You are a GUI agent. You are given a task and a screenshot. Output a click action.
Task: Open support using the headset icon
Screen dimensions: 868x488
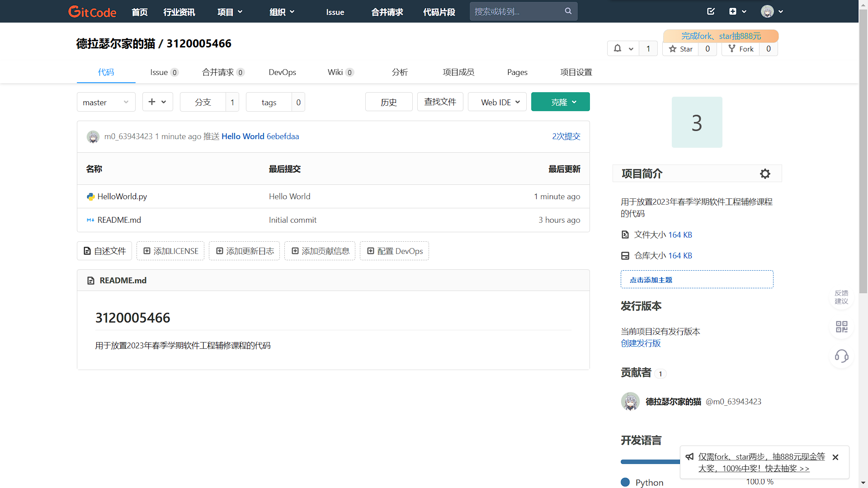[841, 356]
